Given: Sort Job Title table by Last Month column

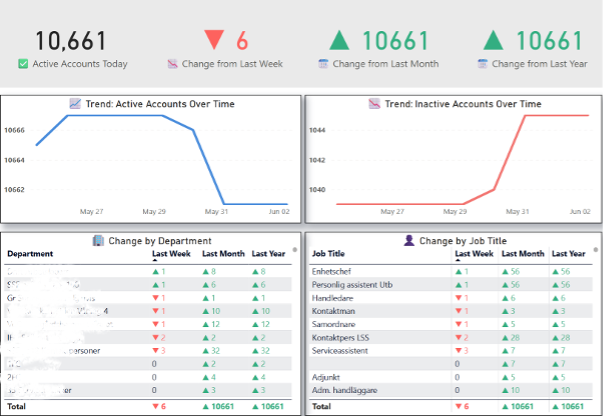Looking at the screenshot, I should [523, 254].
